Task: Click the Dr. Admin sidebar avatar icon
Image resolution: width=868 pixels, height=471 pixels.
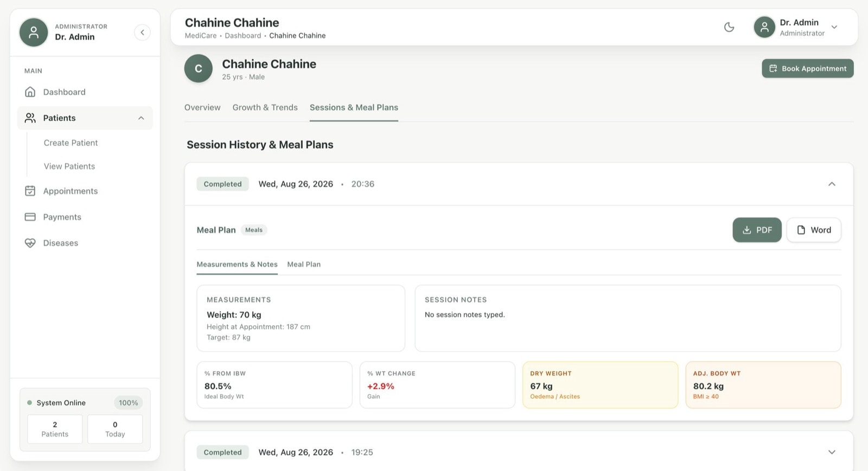Action: coord(34,33)
